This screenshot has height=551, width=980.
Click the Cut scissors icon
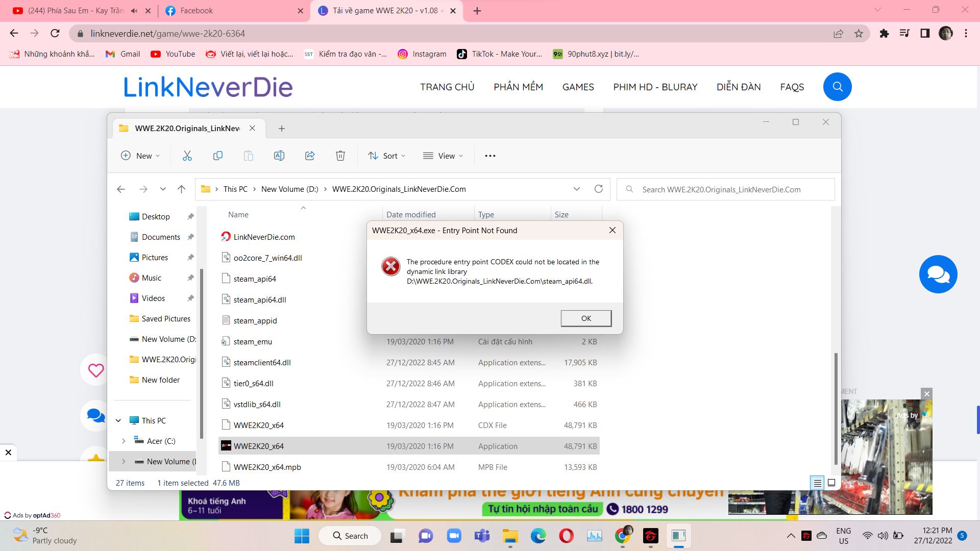click(187, 156)
